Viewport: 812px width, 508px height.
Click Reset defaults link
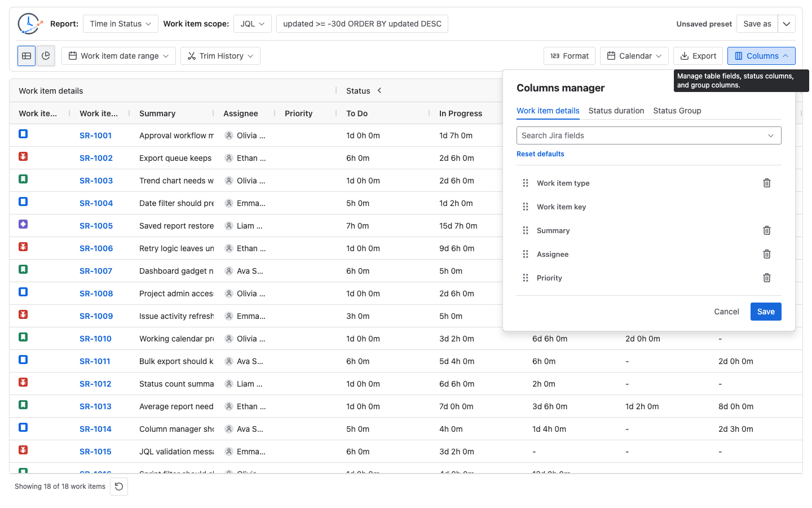540,154
